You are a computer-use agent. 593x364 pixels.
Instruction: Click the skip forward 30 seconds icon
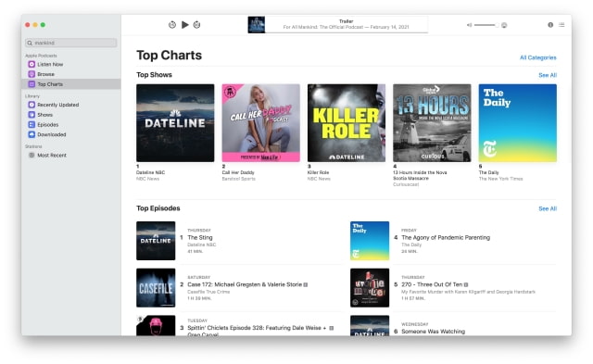[196, 25]
